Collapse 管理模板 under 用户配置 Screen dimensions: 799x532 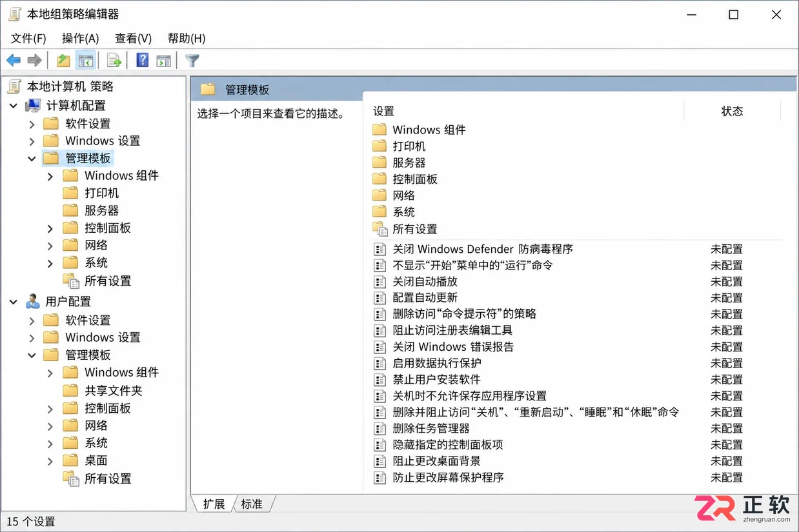click(32, 355)
